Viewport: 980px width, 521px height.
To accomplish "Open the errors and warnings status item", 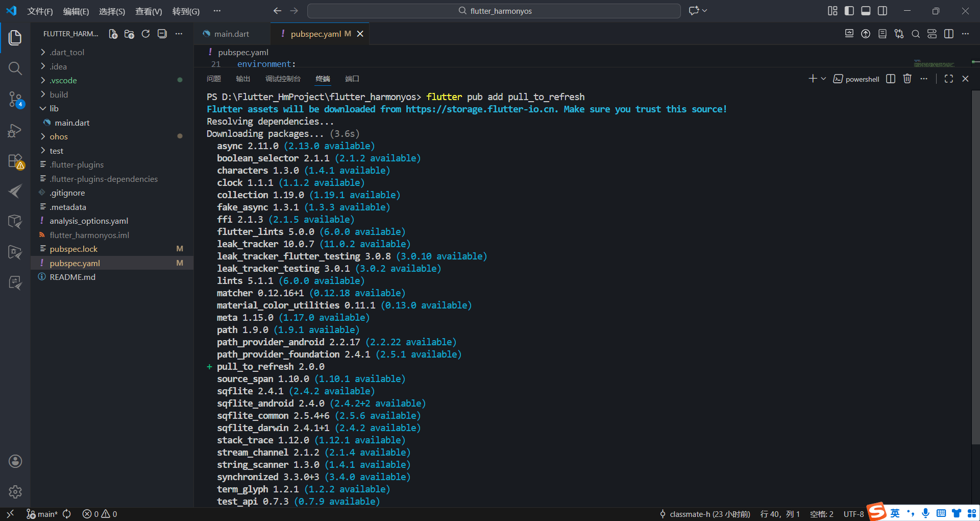I will coord(100,514).
